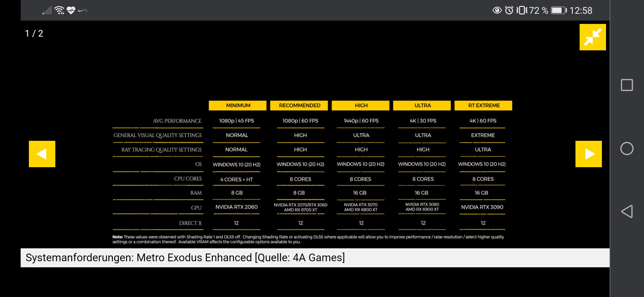Tap the Systemanforderungen caption text
This screenshot has width=644, height=297.
point(185,258)
